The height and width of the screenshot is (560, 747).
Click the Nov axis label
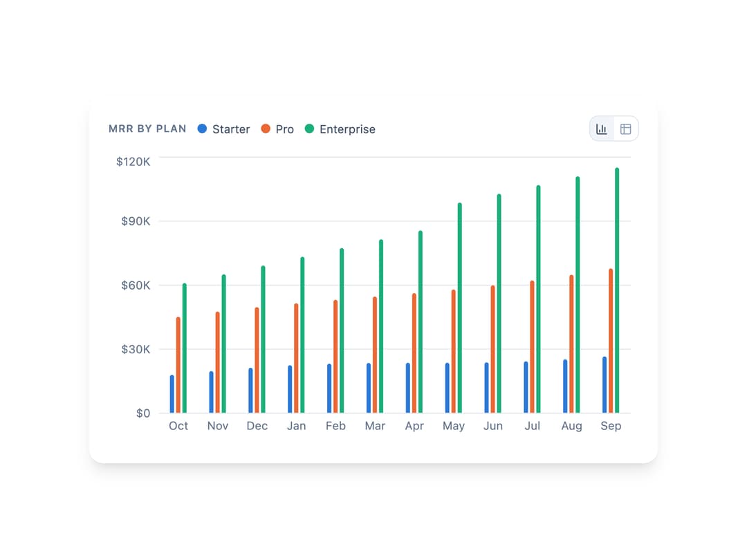[x=218, y=426]
